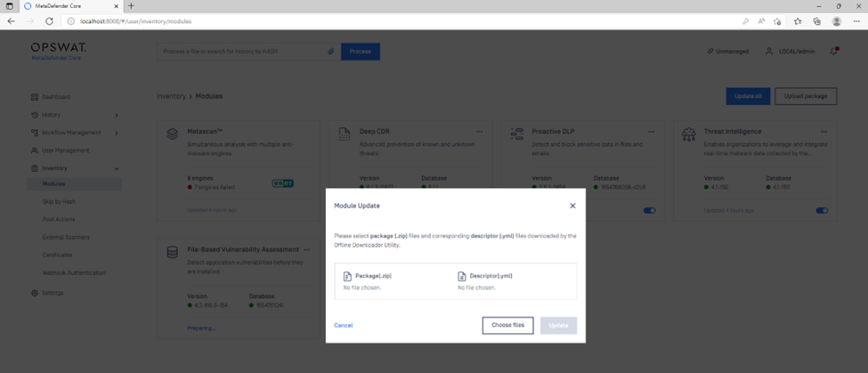The image size is (868, 373).
Task: Click the browser profile avatar
Action: [837, 21]
